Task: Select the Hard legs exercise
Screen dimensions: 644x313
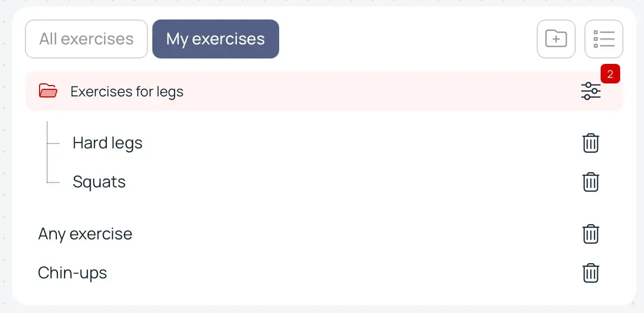Action: tap(107, 143)
